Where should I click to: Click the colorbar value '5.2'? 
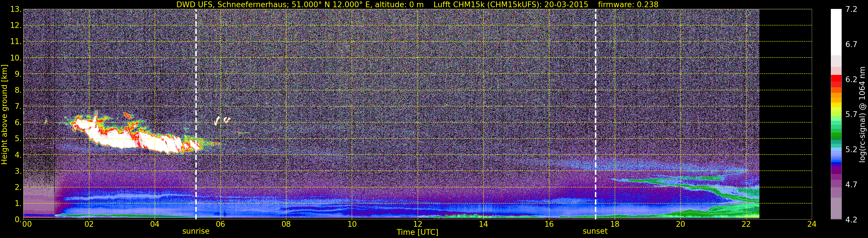coord(851,150)
